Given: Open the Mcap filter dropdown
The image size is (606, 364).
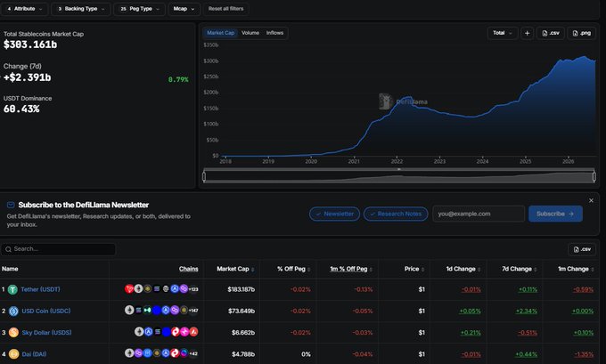Looking at the screenshot, I should pyautogui.click(x=184, y=9).
